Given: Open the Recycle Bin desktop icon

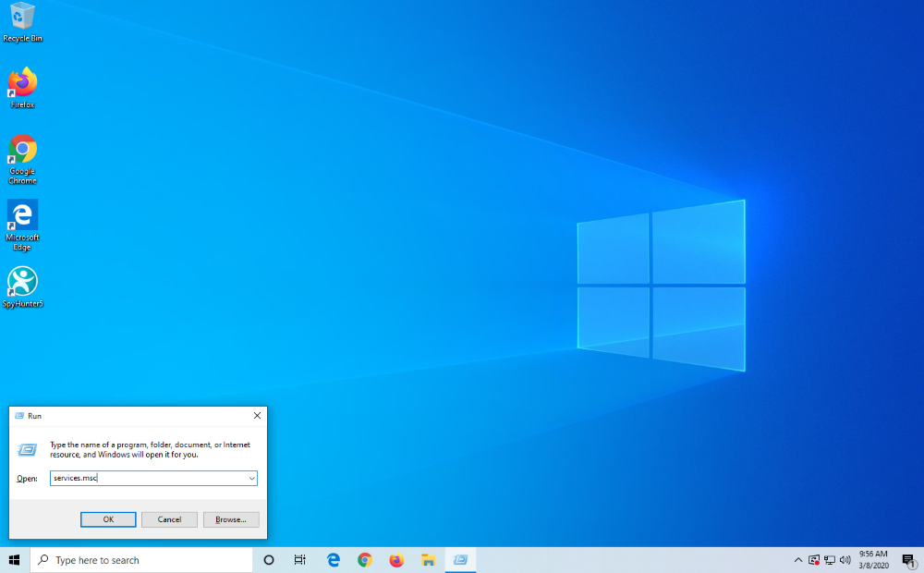Looking at the screenshot, I should point(22,18).
